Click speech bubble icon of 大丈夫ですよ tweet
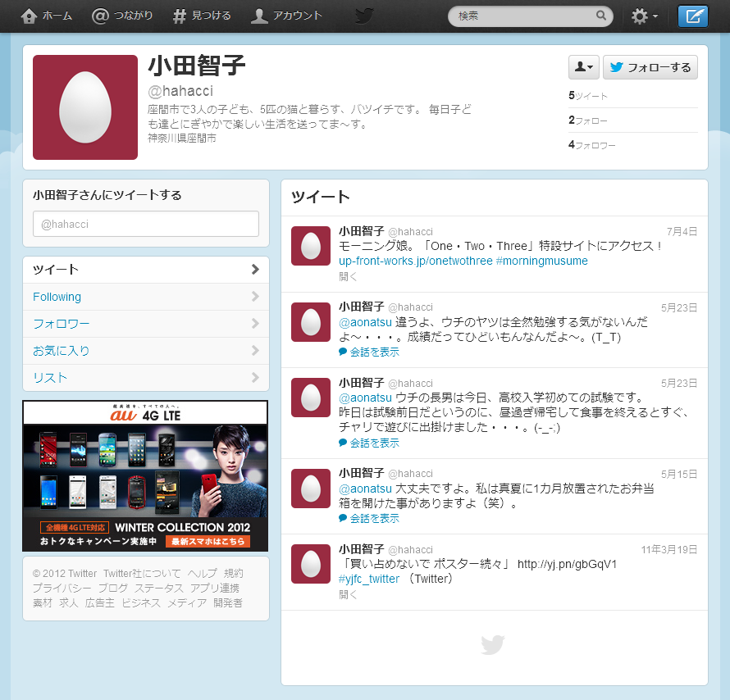Viewport: 730px width, 700px height. (x=343, y=518)
